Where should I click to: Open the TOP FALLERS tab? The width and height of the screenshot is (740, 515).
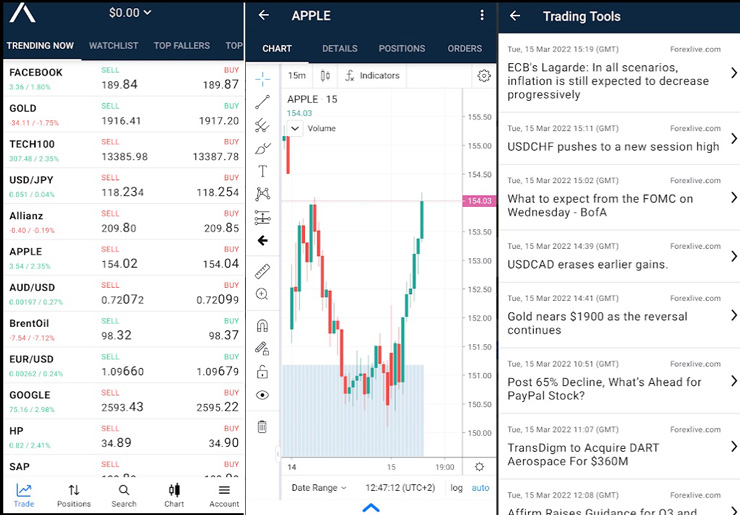[182, 46]
